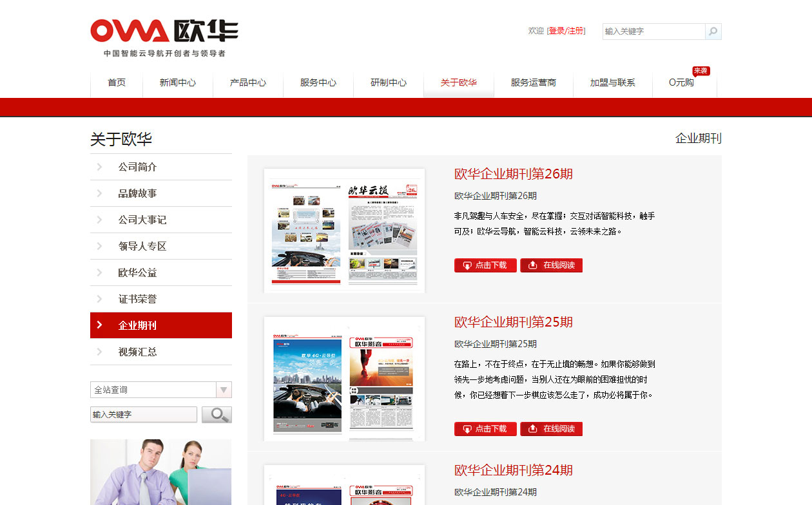
Task: Open 品牌故事 in sidebar
Action: 137,193
